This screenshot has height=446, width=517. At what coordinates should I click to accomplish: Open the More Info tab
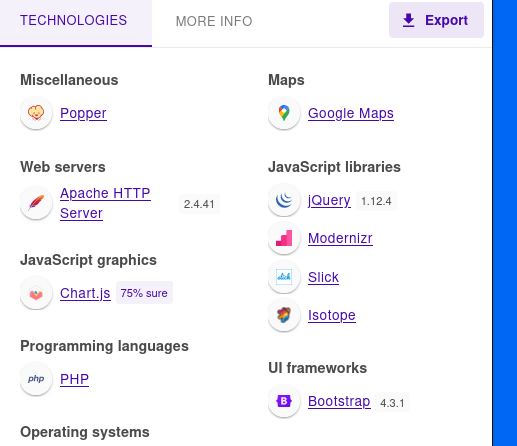point(214,21)
